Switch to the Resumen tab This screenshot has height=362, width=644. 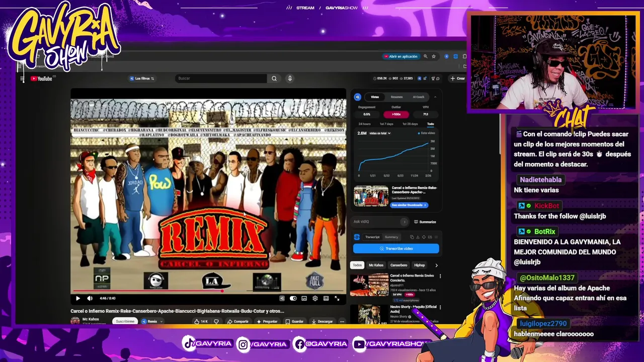[396, 97]
